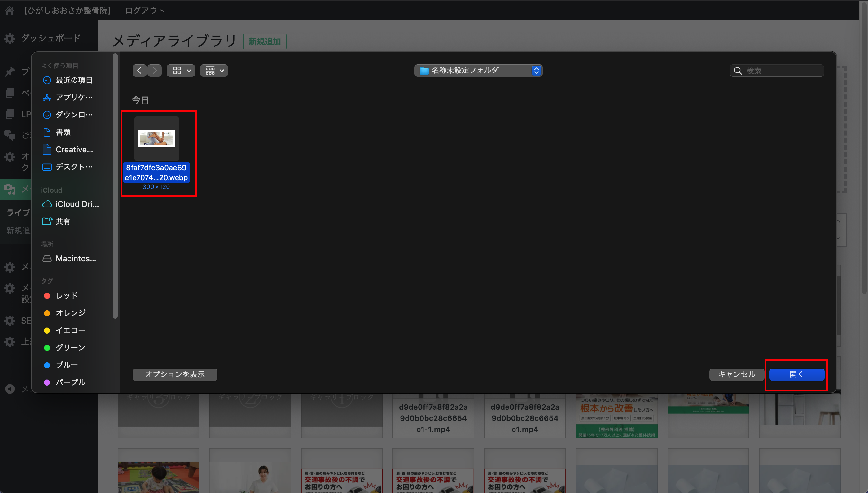The width and height of the screenshot is (868, 493).
Task: Select 書類 in the sidebar
Action: pyautogui.click(x=63, y=132)
